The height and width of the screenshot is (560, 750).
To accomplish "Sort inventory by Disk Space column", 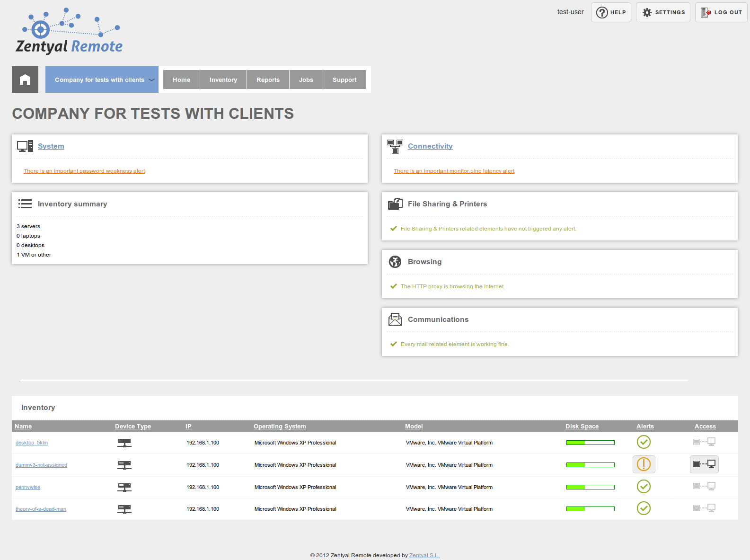I will pos(582,427).
